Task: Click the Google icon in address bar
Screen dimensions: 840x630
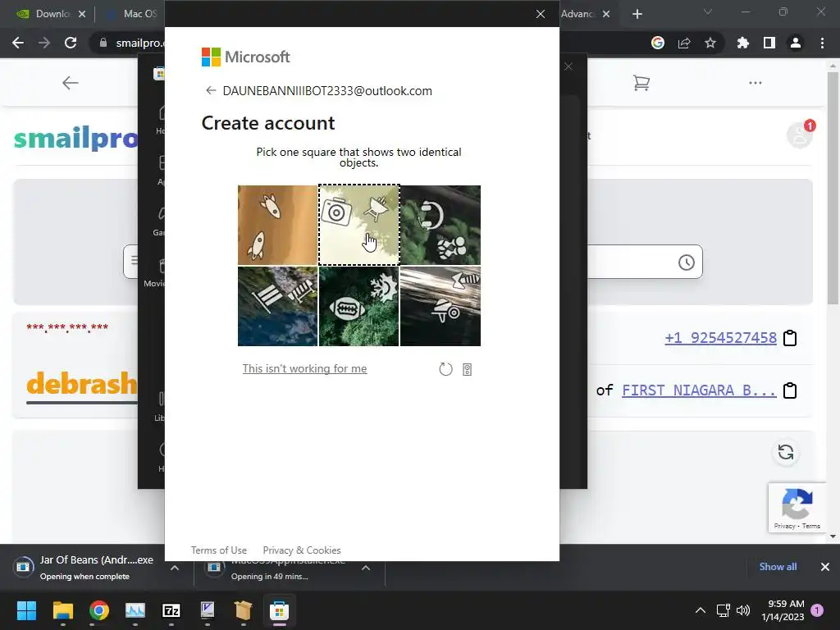Action: click(x=658, y=43)
